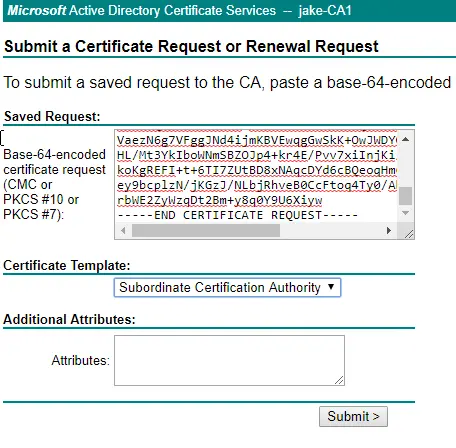456x448 pixels.
Task: Click the horizontal scrollbar thumb in Saved Request
Action: [206, 230]
